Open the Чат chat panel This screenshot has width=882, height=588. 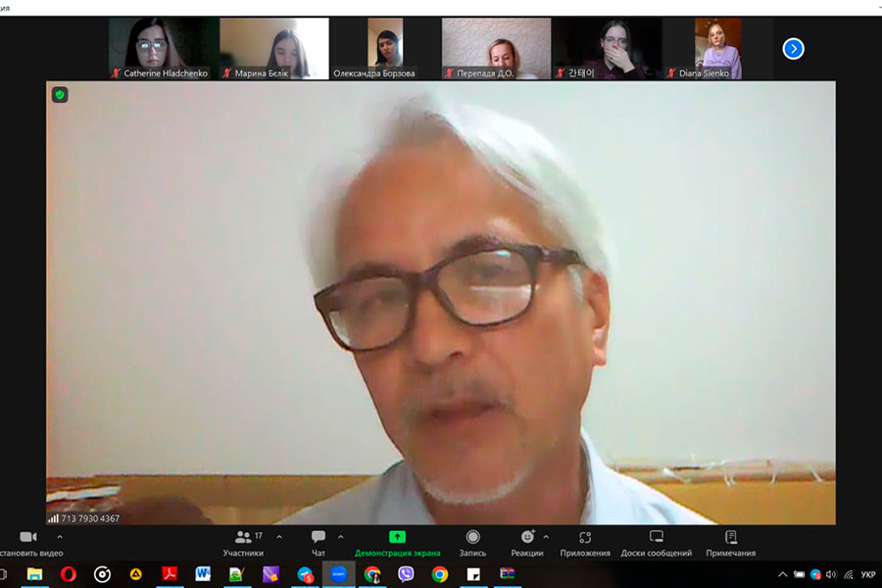click(x=318, y=544)
